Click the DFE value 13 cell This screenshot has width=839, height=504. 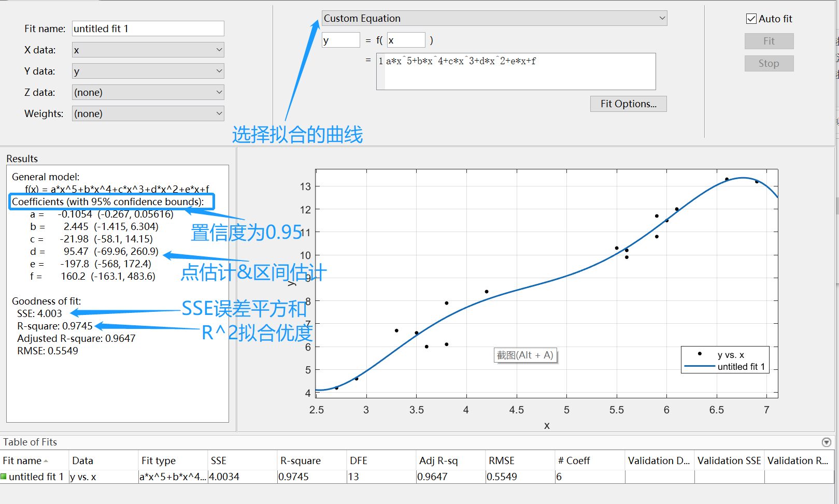pyautogui.click(x=381, y=477)
